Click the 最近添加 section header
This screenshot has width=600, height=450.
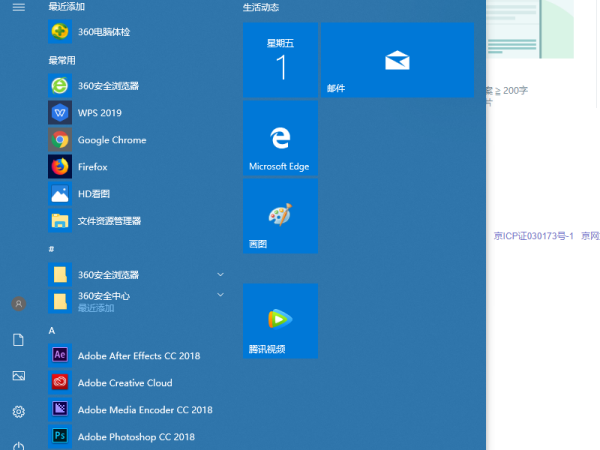[67, 7]
